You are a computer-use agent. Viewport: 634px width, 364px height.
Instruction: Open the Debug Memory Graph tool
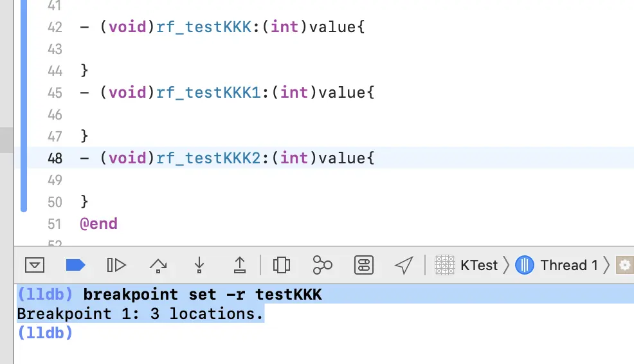(x=322, y=266)
